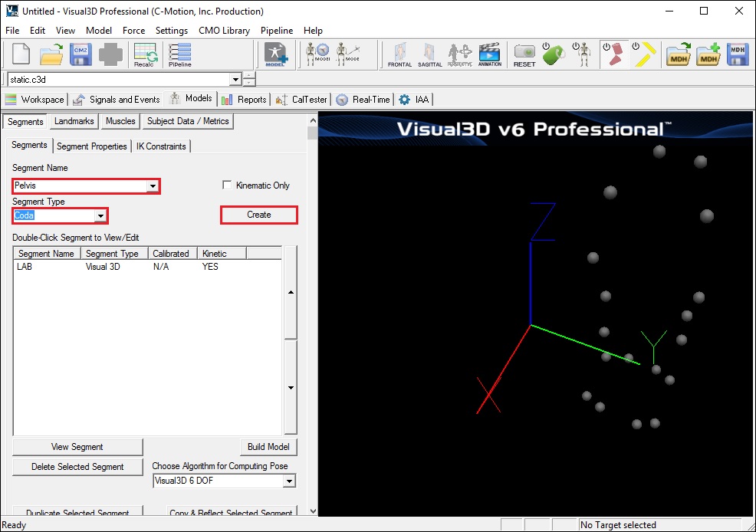Open the Real-Time tab
This screenshot has width=756, height=532.
363,99
